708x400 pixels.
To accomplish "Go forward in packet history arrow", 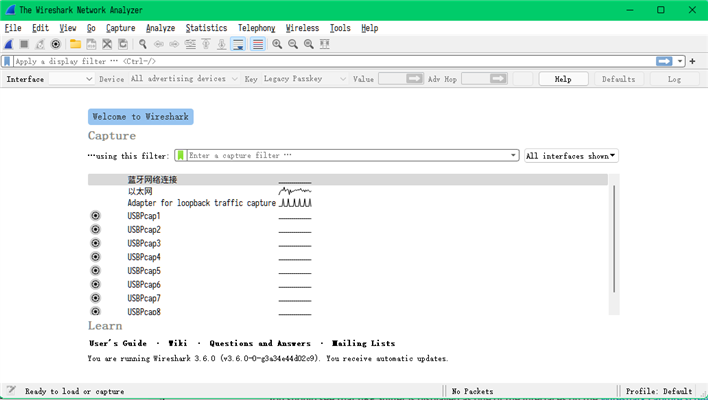I will tap(174, 44).
